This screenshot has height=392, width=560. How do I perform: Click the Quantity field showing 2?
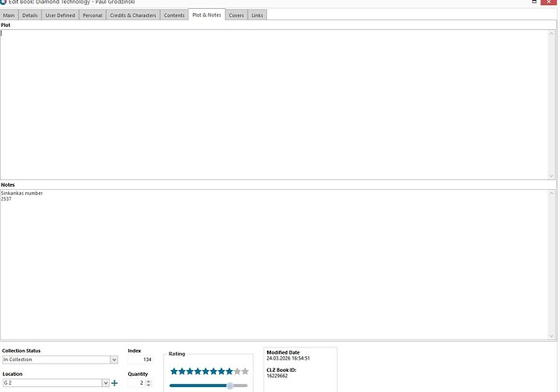pyautogui.click(x=137, y=383)
